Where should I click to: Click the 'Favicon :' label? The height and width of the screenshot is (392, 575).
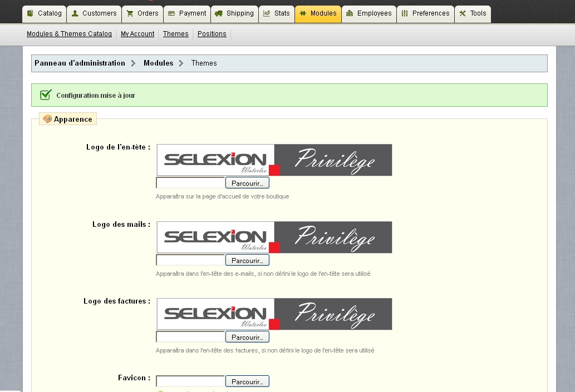134,378
